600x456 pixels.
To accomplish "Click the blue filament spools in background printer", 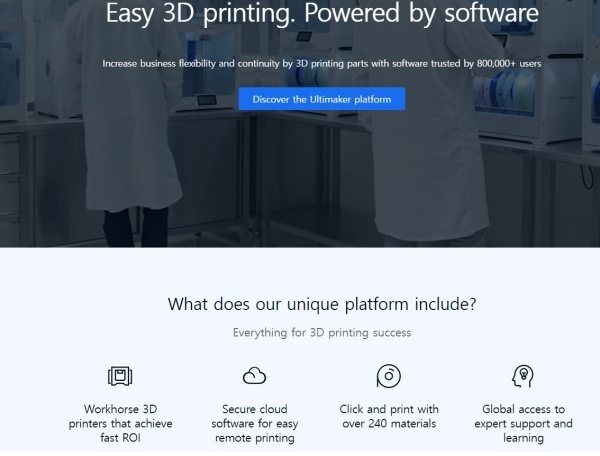I will pos(504,92).
